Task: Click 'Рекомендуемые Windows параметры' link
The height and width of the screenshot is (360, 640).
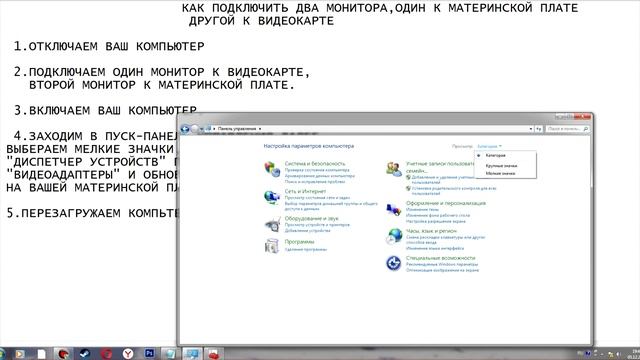Action: 442,264
